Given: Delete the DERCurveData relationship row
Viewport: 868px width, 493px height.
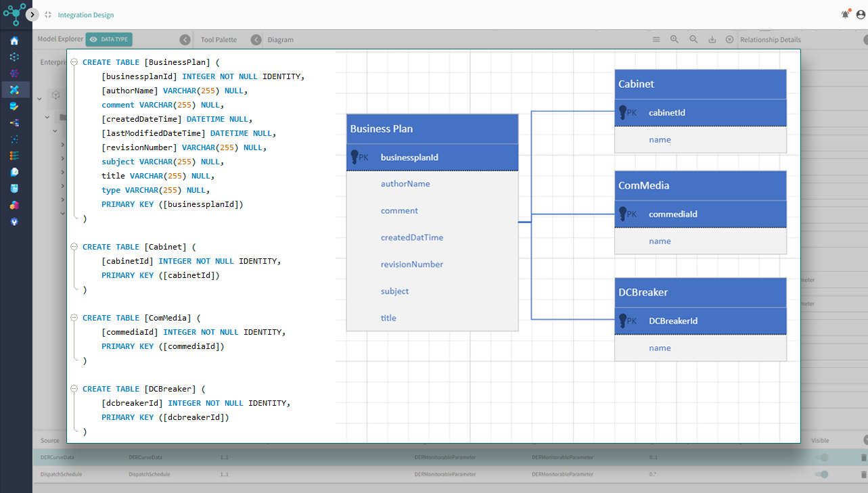Looking at the screenshot, I should click(863, 458).
